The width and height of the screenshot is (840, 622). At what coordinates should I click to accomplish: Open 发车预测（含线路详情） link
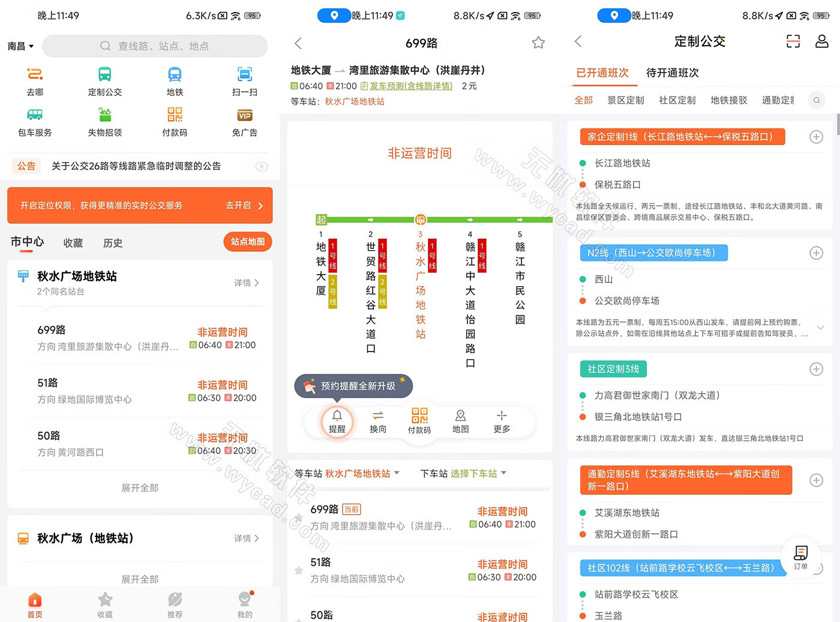(x=415, y=85)
